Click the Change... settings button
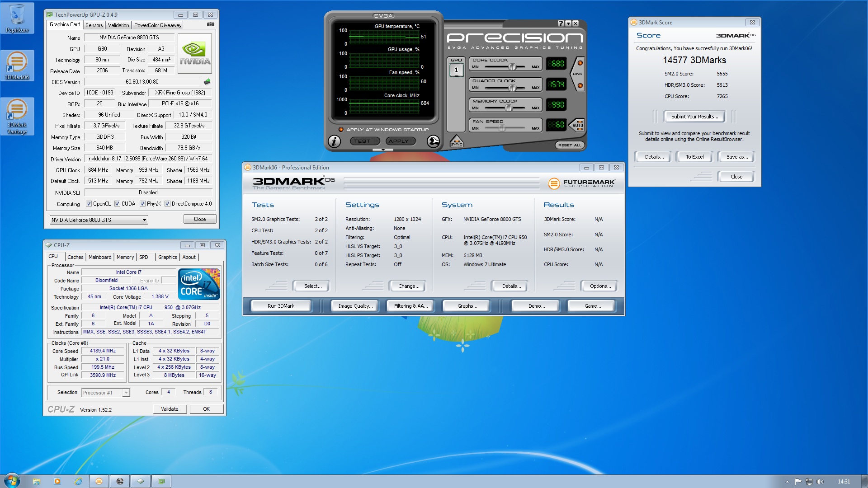868x488 pixels. [409, 286]
